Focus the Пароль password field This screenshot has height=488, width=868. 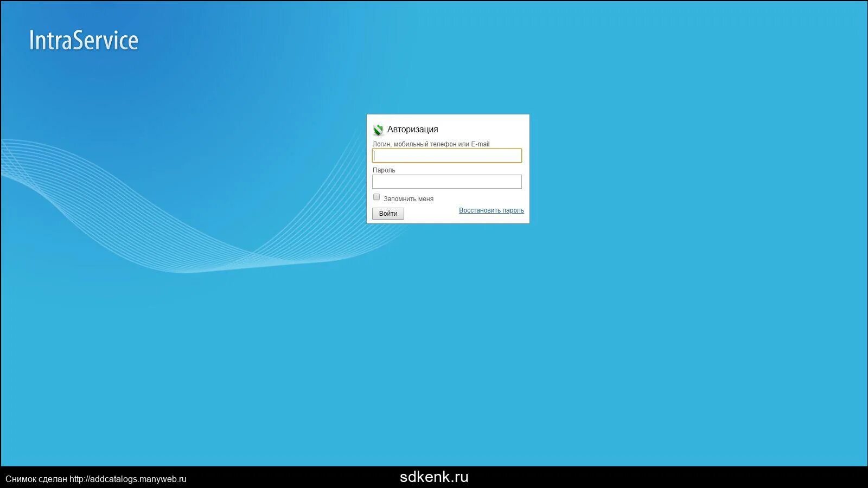point(447,182)
